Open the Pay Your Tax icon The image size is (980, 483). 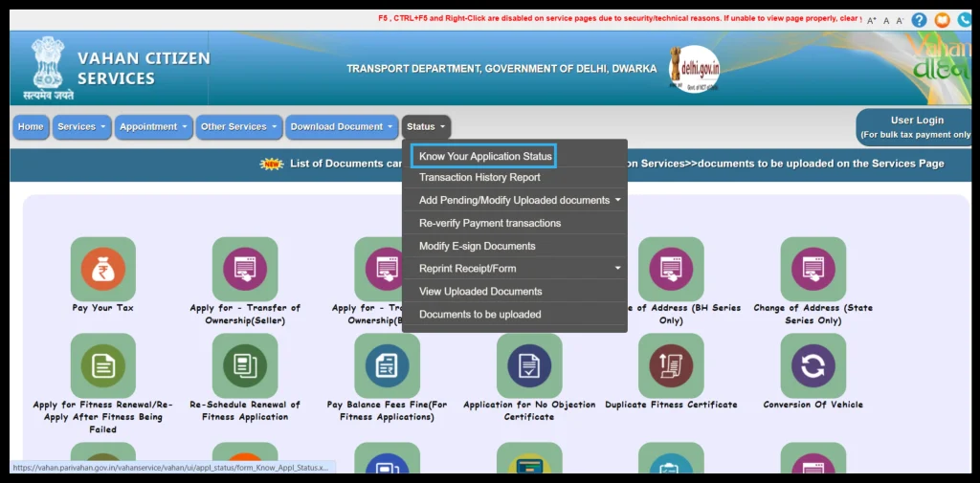(103, 270)
